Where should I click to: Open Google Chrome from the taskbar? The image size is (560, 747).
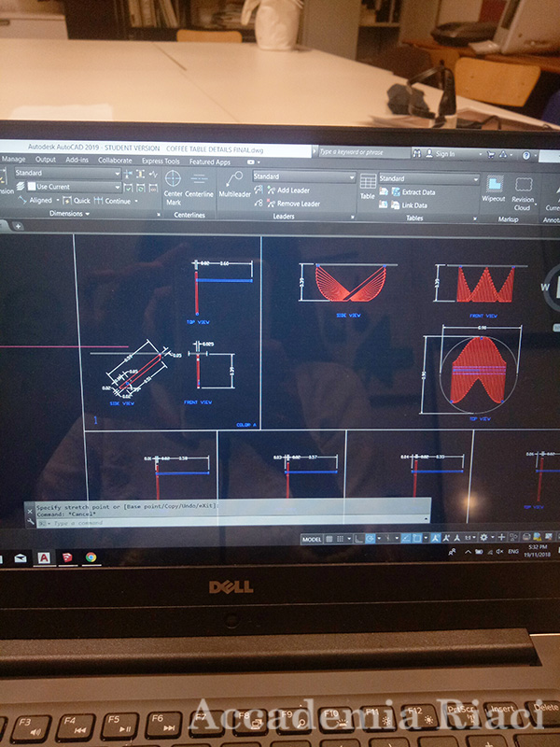point(91,557)
